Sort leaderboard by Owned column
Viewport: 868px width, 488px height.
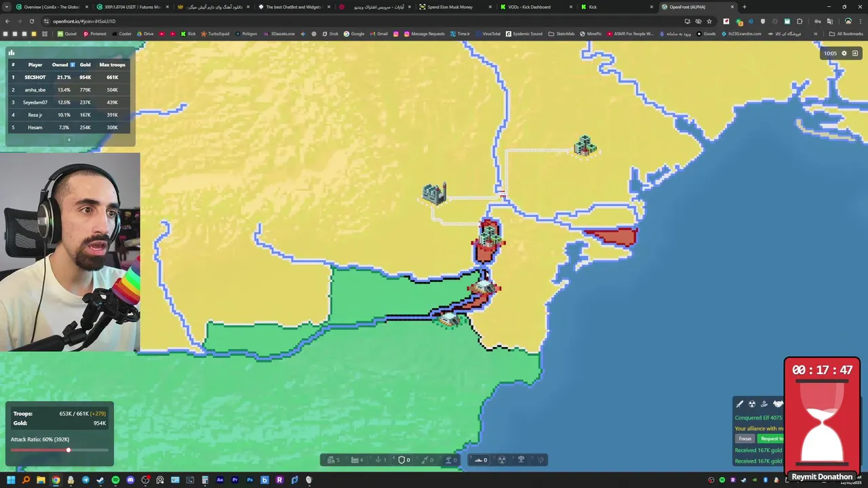click(63, 64)
